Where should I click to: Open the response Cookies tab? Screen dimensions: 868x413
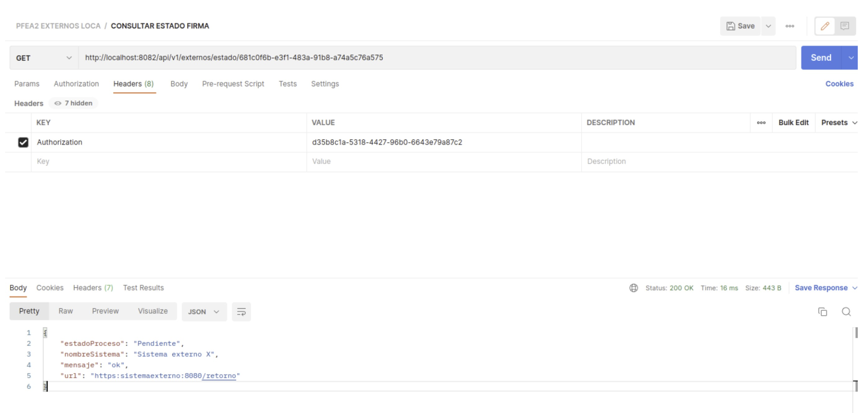click(50, 287)
